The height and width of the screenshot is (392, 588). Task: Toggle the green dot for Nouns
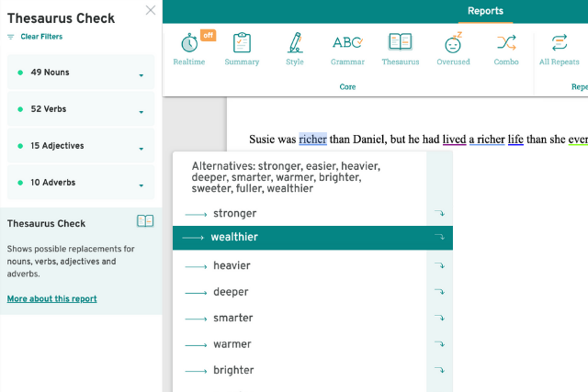point(20,73)
